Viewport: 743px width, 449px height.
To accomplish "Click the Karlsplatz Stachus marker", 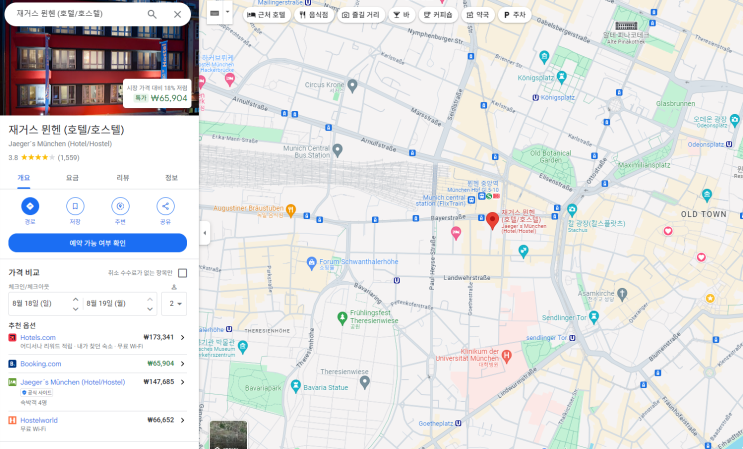I will [x=572, y=210].
